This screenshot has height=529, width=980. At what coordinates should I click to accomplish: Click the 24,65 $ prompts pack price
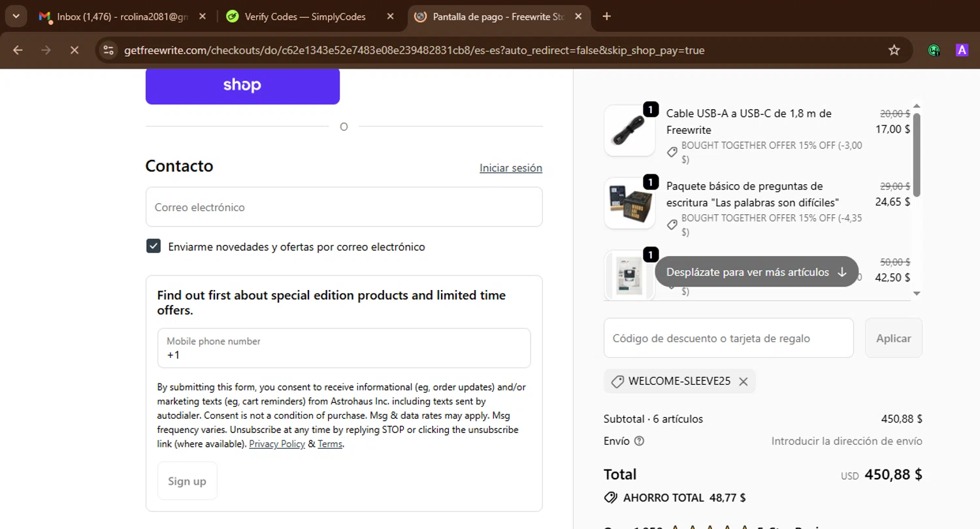(892, 202)
